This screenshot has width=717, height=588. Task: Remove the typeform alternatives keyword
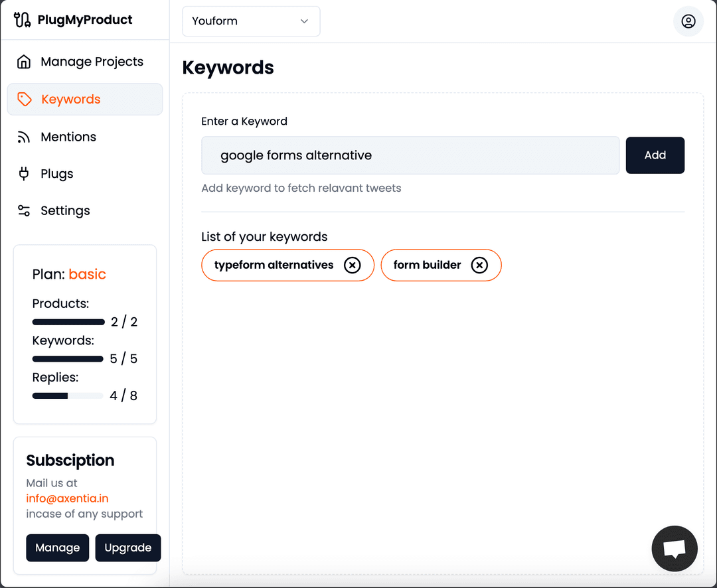pos(352,265)
